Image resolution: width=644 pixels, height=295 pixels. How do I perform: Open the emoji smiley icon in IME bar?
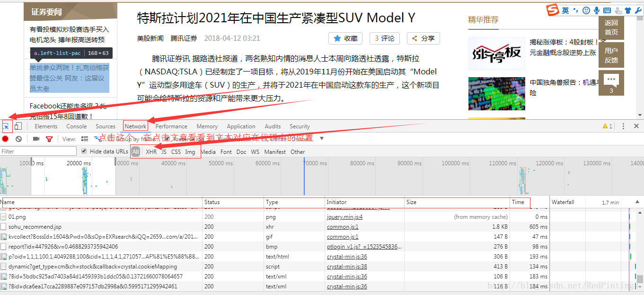pyautogui.click(x=586, y=10)
